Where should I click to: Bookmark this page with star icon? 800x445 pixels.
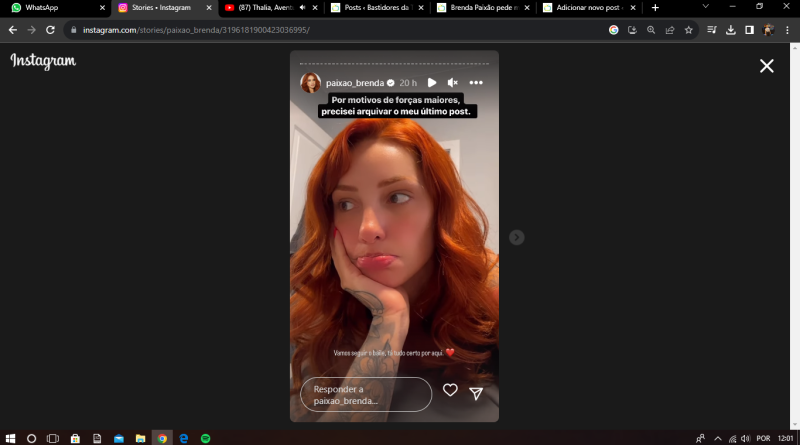689,30
